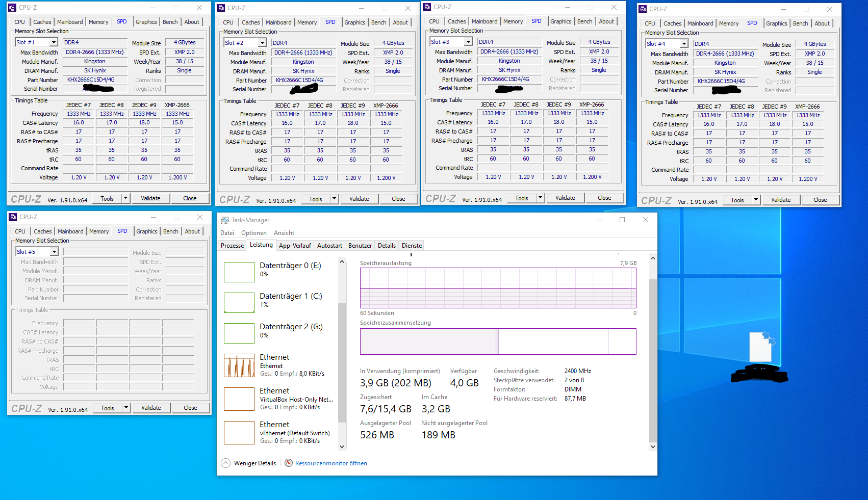868x500 pixels.
Task: Switch to the Prozesse tab
Action: click(233, 246)
